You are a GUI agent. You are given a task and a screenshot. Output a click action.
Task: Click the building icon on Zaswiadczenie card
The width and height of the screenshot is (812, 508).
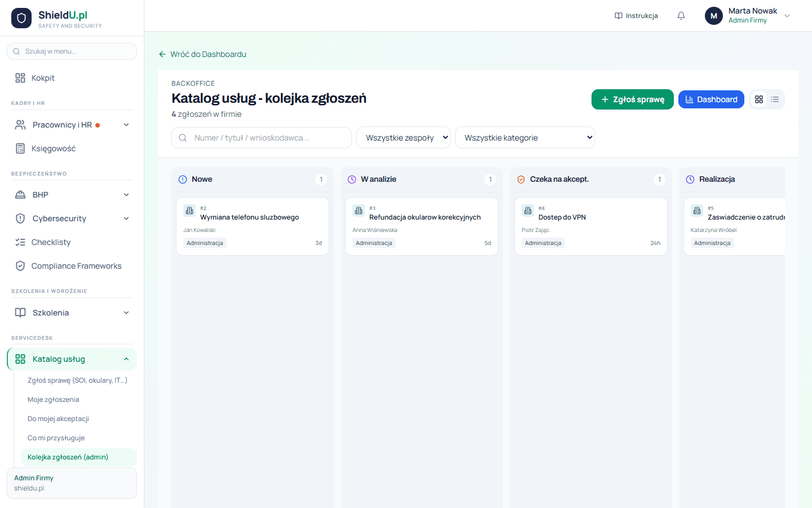click(697, 211)
